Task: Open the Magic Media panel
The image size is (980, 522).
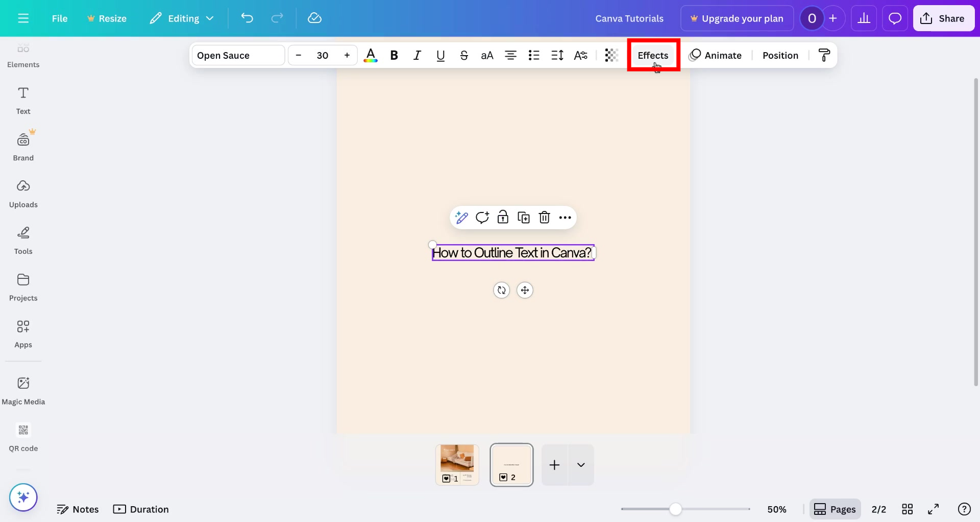Action: [x=23, y=390]
